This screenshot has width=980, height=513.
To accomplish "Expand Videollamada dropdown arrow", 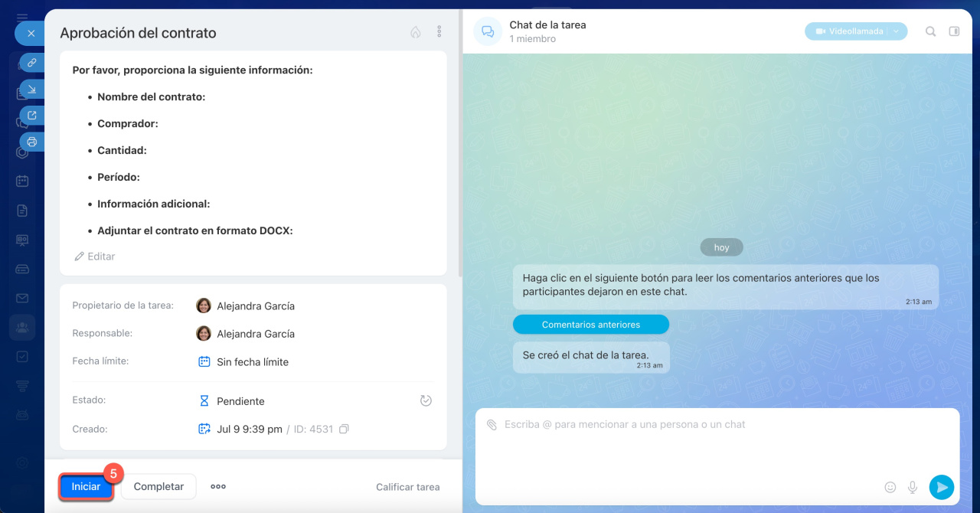I will (x=897, y=31).
